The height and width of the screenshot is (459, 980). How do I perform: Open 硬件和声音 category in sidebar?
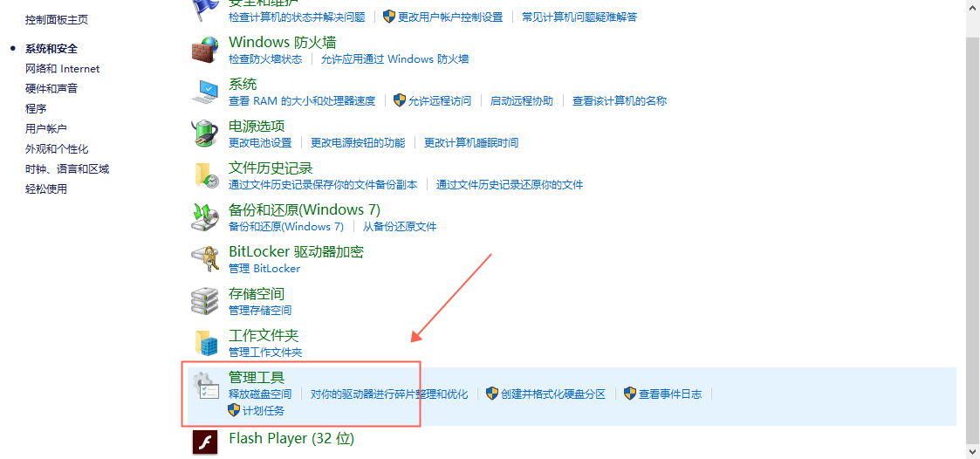pyautogui.click(x=51, y=89)
